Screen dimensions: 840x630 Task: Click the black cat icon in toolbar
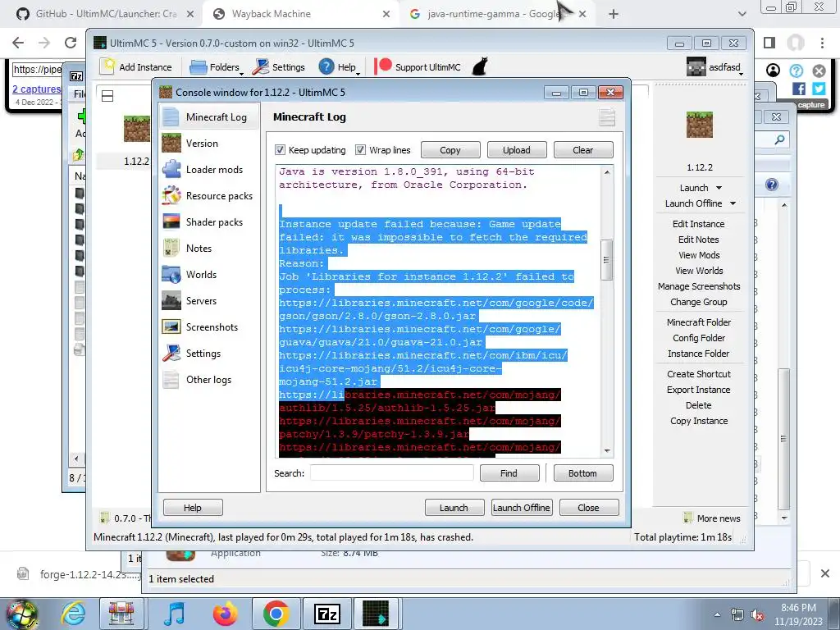[480, 67]
